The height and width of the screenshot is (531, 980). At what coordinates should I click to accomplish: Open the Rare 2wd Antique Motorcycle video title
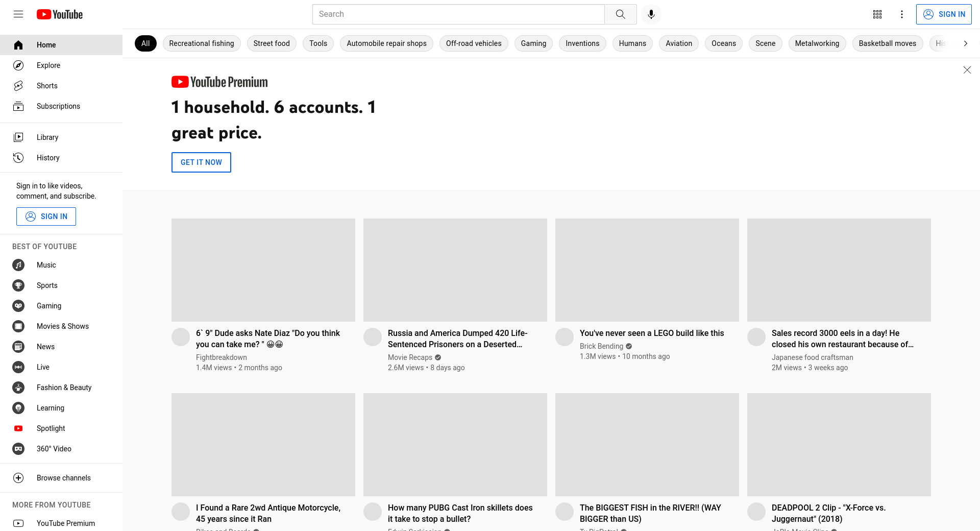(268, 513)
